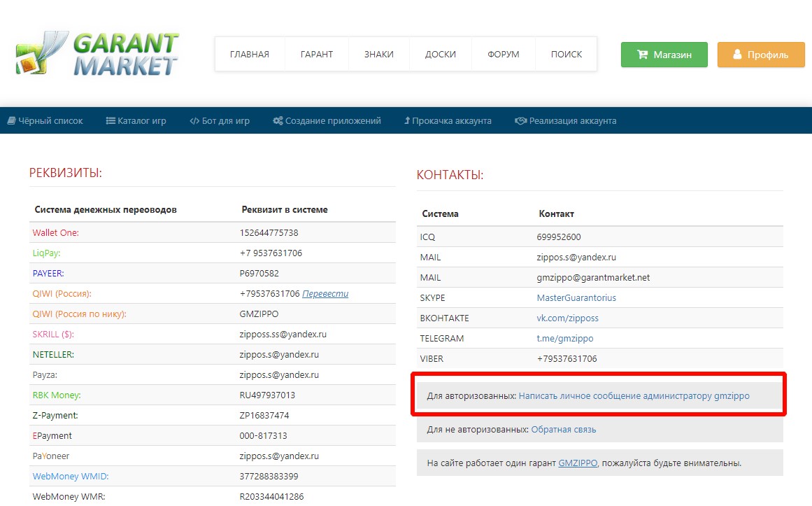Click the Payza: label
The image size is (812, 506).
[45, 374]
